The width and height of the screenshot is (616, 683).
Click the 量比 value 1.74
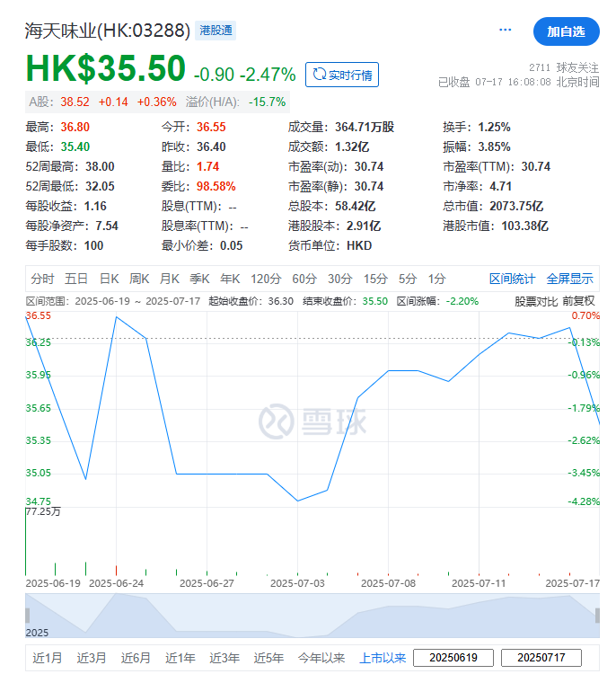tap(207, 167)
